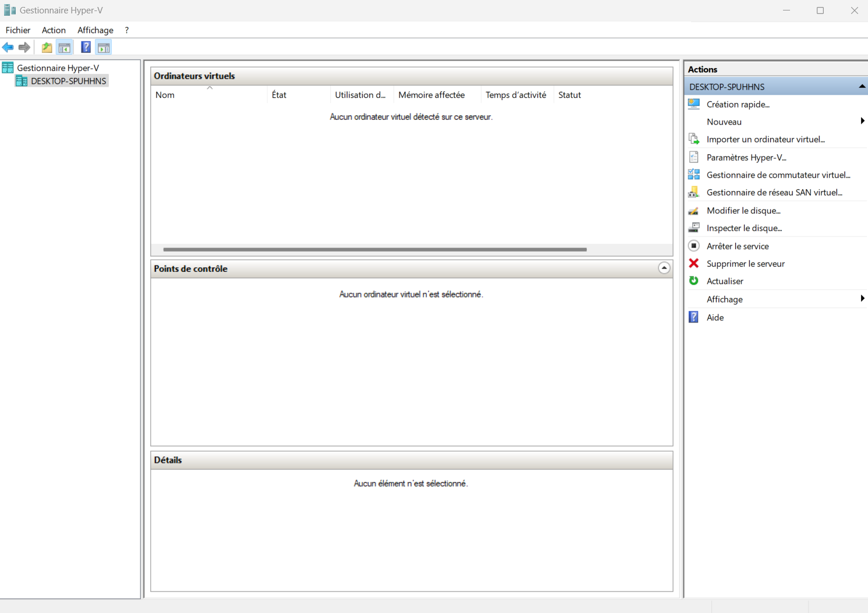Screen dimensions: 868x613
Task: Expand the Affichage submenu in Actions
Action: 862,299
